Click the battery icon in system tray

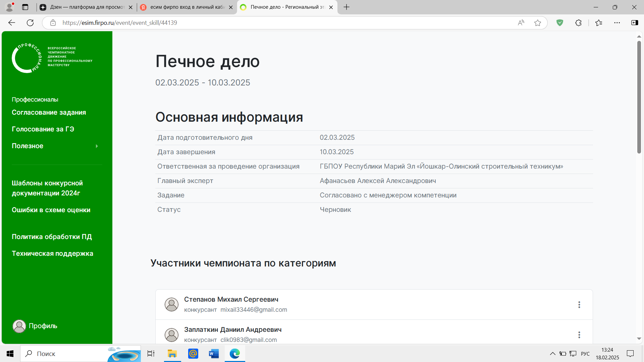click(562, 353)
